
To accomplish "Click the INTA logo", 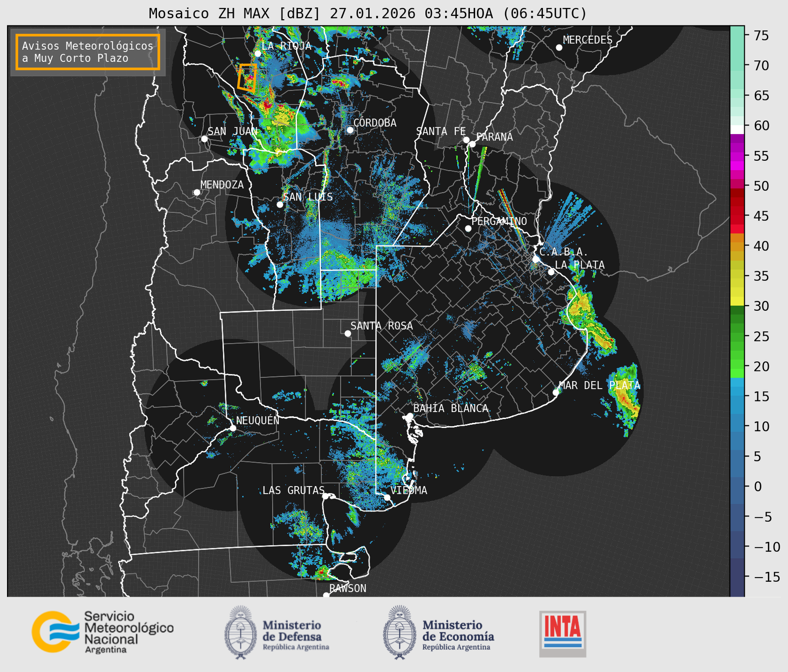I will coord(562,634).
